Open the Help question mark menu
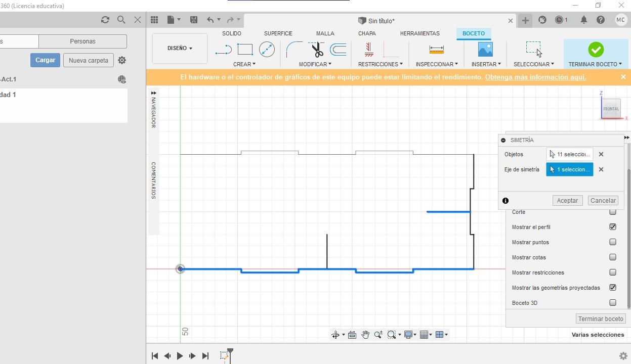 tap(600, 20)
